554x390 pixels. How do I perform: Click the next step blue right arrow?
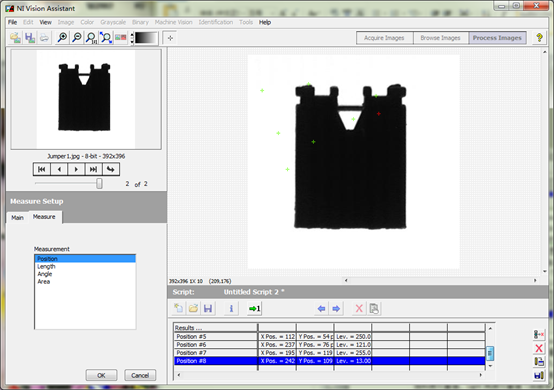point(336,308)
